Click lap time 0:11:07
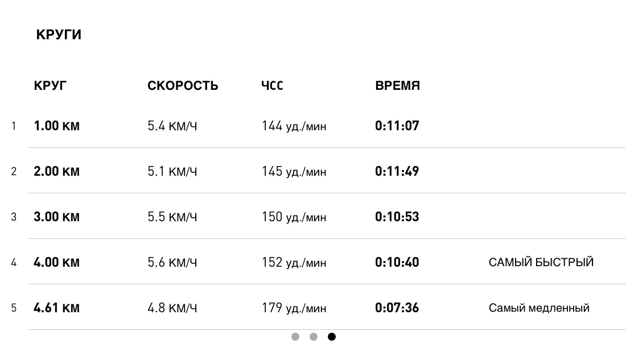The width and height of the screenshot is (630, 364). tap(397, 126)
